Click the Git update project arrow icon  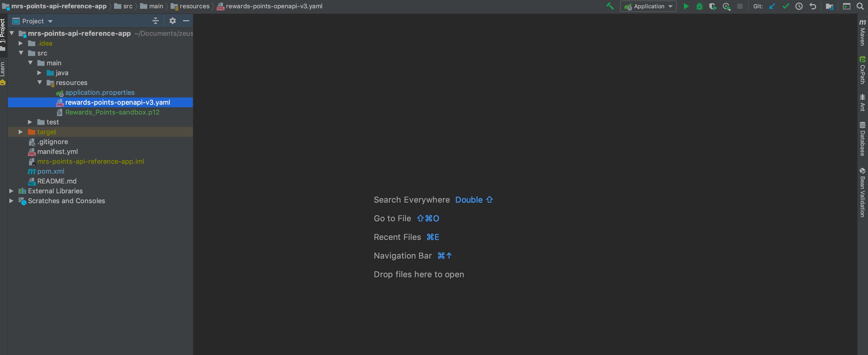pos(772,6)
